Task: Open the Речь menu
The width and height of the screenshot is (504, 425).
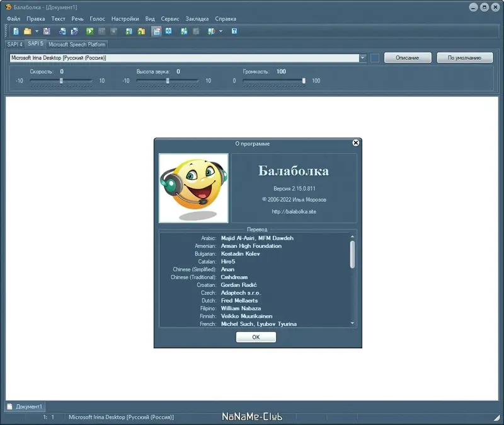Action: tap(77, 19)
